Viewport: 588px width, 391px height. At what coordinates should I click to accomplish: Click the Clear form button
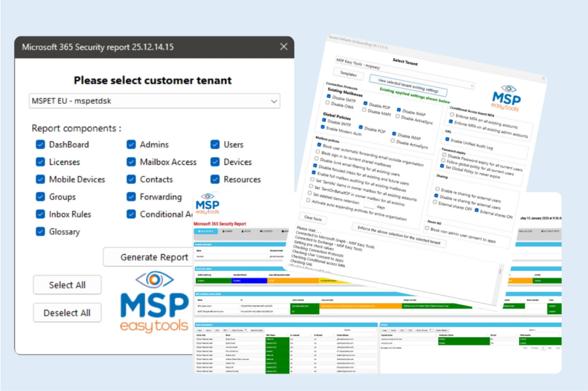[x=313, y=218]
